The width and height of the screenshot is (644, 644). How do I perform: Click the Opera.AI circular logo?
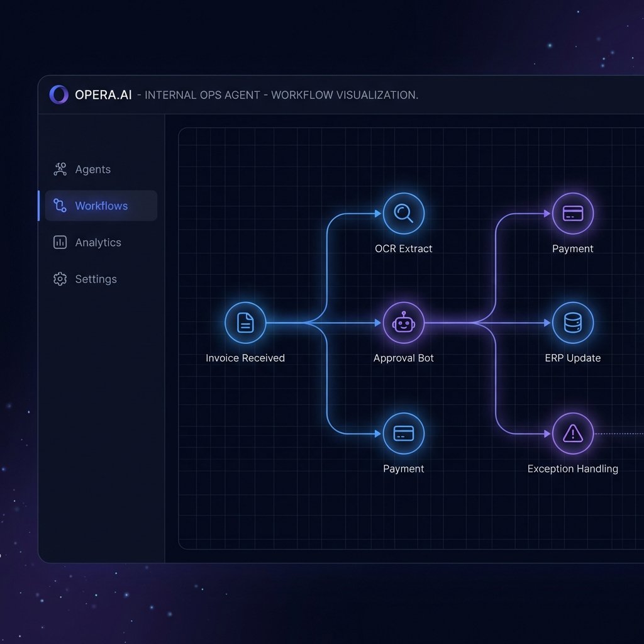click(x=58, y=95)
